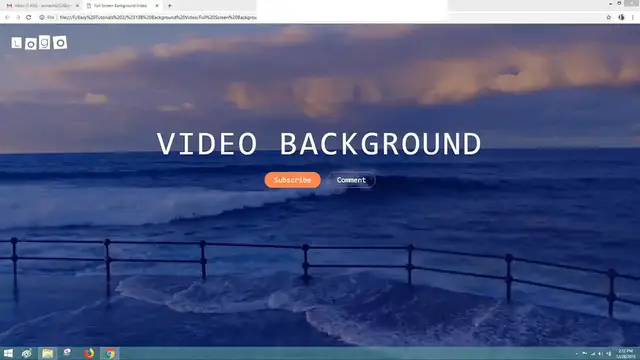Open Paint app from taskbar
The height and width of the screenshot is (360, 640).
[x=27, y=353]
